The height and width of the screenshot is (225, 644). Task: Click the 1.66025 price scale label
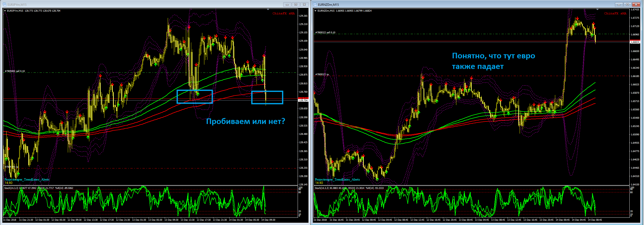(x=635, y=85)
